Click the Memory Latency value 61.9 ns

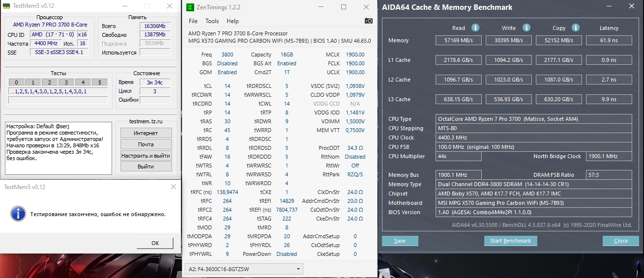tap(609, 40)
